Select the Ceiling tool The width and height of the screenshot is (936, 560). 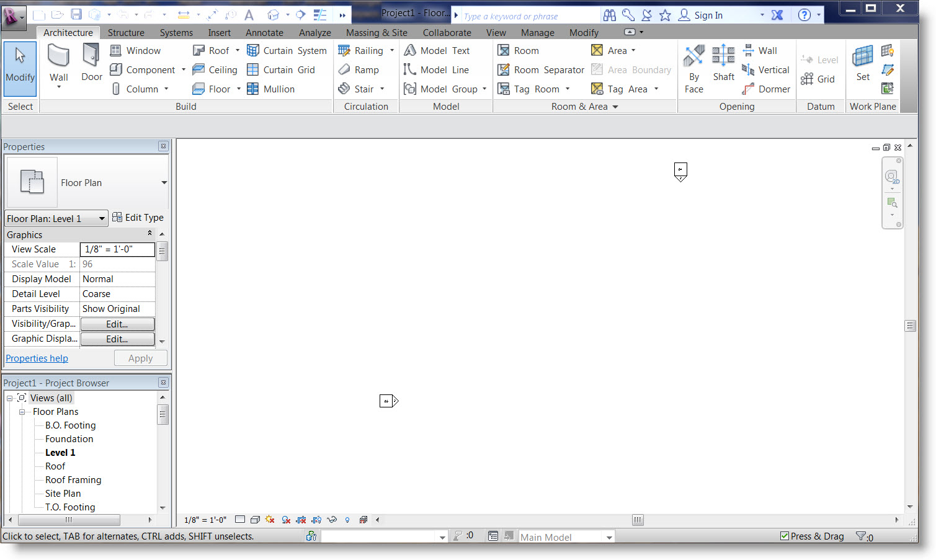(x=215, y=70)
